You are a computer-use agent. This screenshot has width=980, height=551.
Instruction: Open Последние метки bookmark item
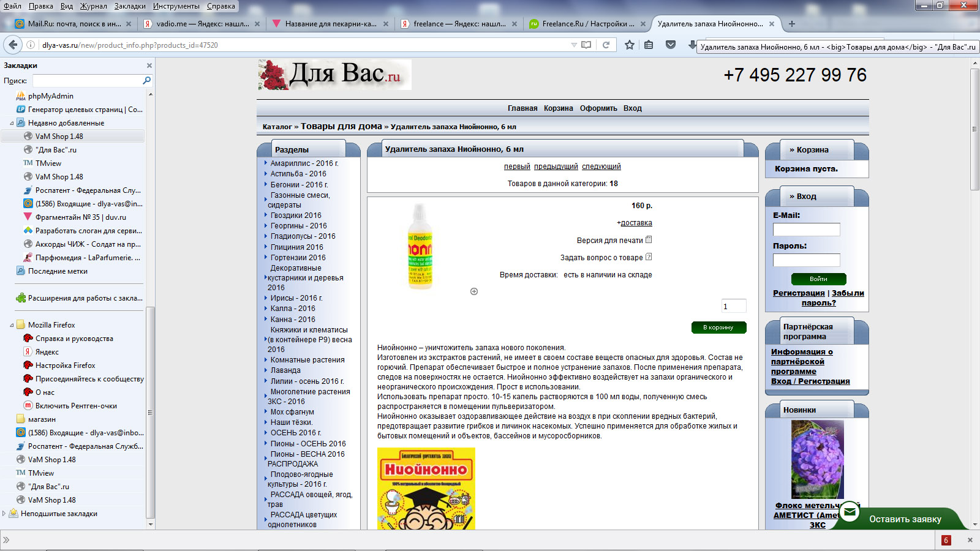(58, 271)
